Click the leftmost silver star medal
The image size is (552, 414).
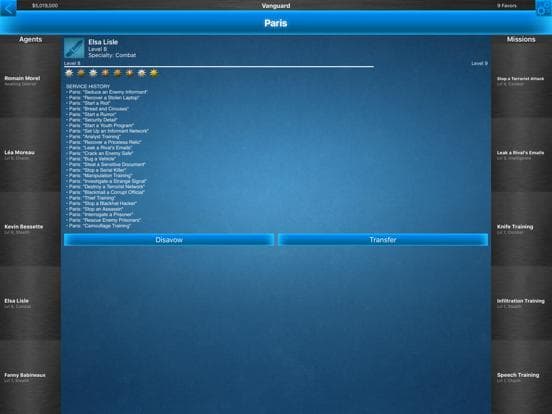pos(69,73)
